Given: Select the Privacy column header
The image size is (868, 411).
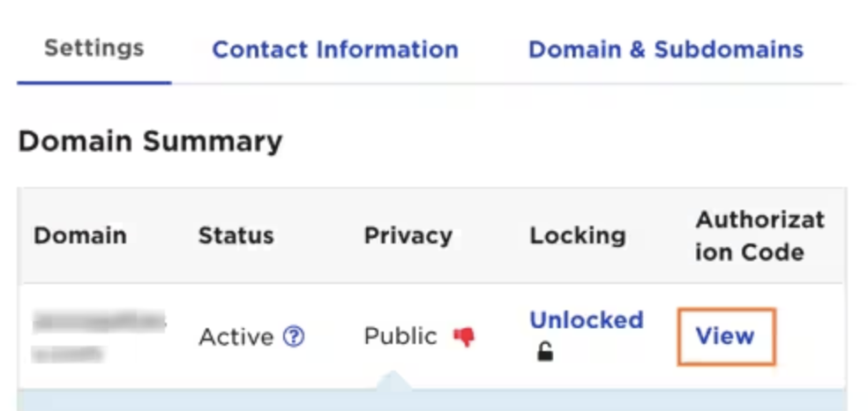Looking at the screenshot, I should [408, 235].
